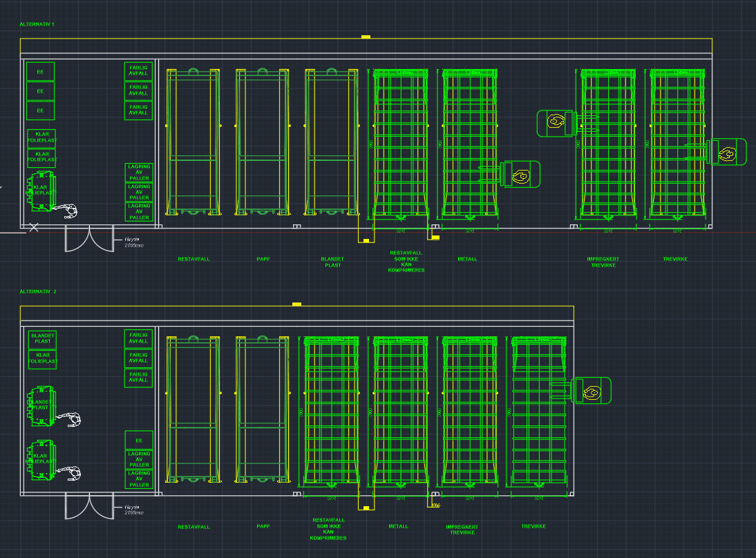Select the BLANDET PLAST box in Alternativ 2's top-left

(x=43, y=338)
